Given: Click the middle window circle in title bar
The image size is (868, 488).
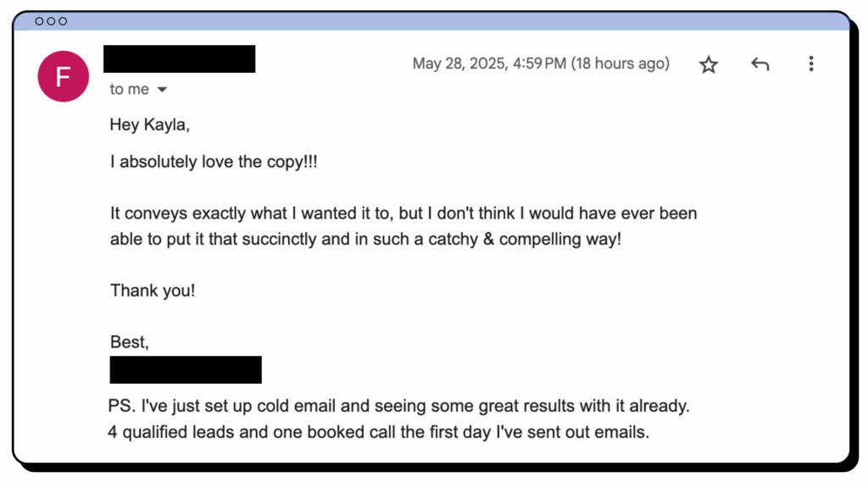Looking at the screenshot, I should (51, 21).
